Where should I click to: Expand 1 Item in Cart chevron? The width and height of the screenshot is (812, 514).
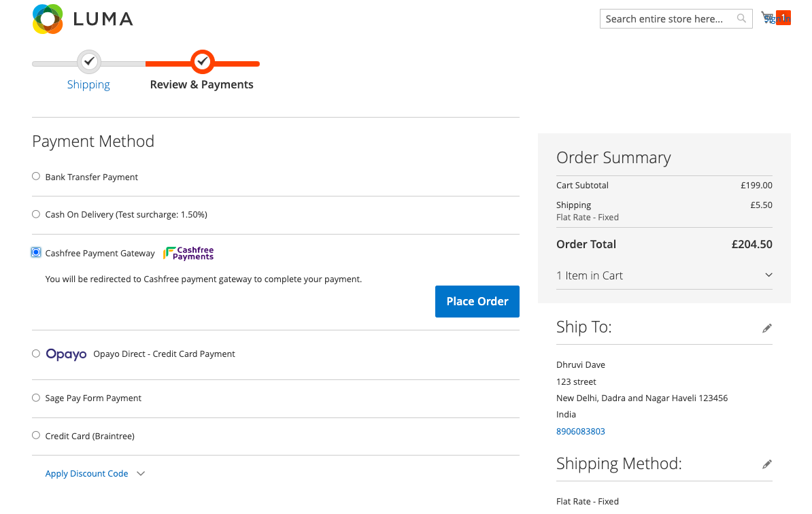coord(768,275)
